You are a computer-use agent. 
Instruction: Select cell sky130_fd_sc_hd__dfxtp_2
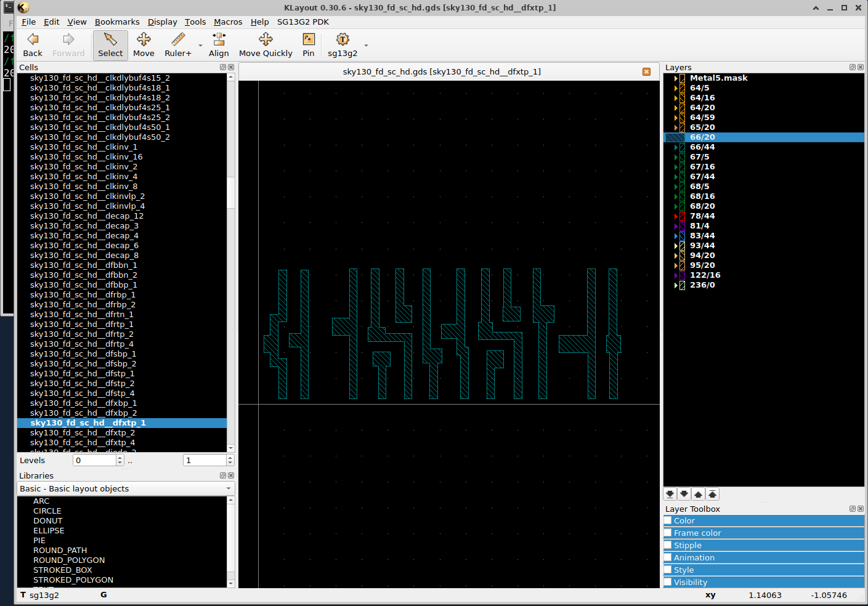[x=83, y=433]
